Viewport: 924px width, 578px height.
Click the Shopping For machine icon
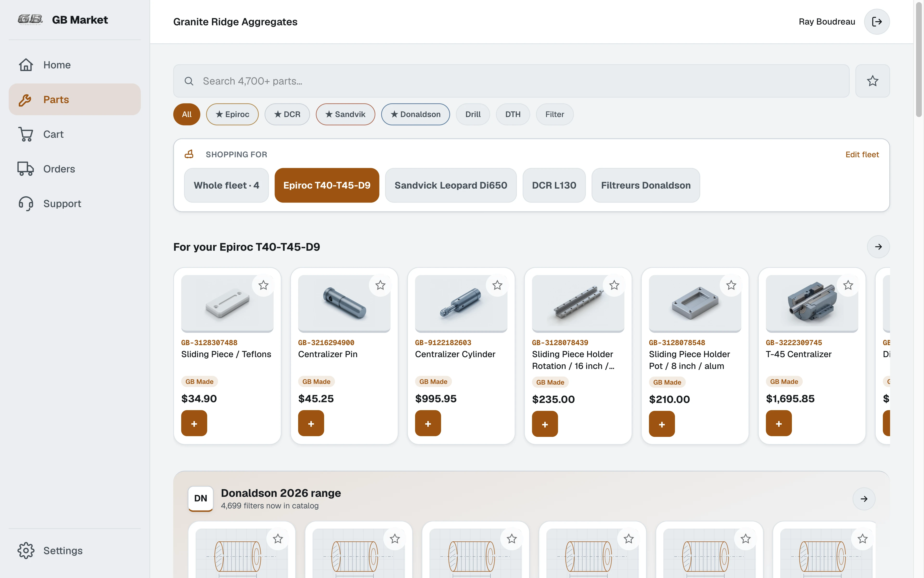click(189, 154)
